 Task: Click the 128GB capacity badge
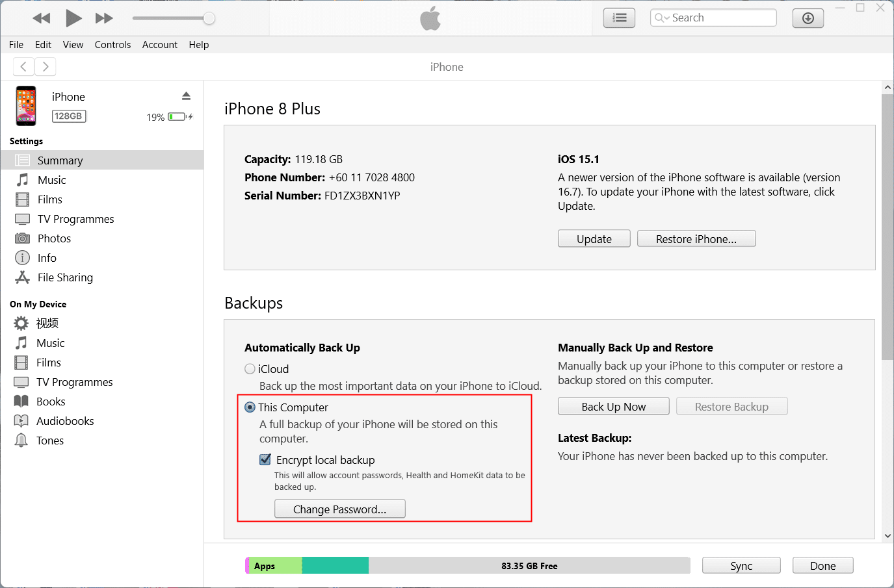(x=69, y=116)
